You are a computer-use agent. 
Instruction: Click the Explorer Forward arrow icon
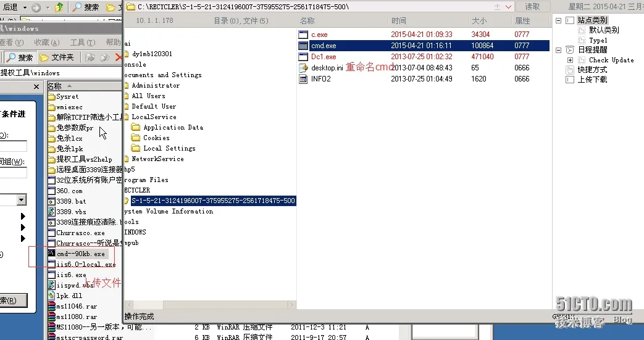pos(36,7)
